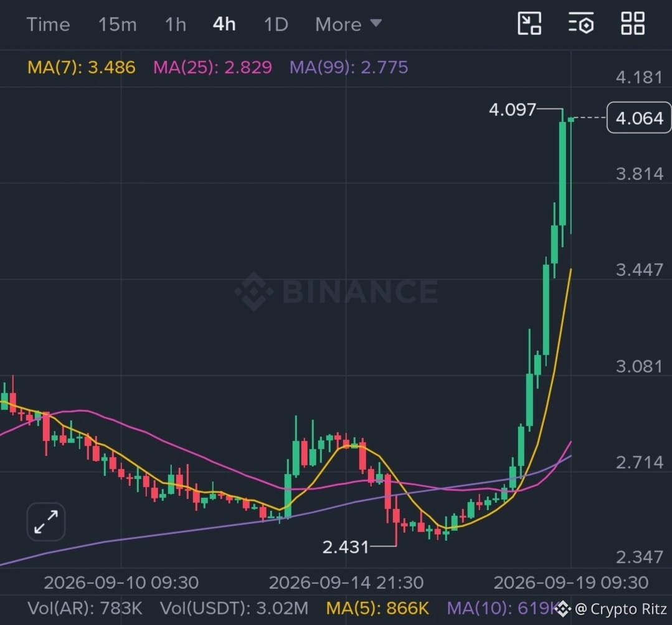The width and height of the screenshot is (672, 625).
Task: Click the MA(99) purple indicator label
Action: [x=349, y=67]
